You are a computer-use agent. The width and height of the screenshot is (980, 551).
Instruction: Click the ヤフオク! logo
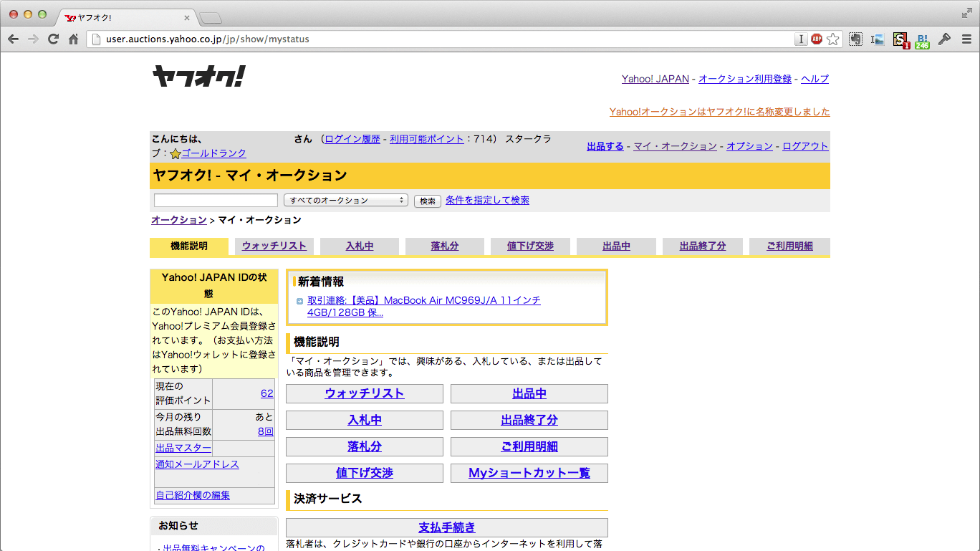point(198,76)
